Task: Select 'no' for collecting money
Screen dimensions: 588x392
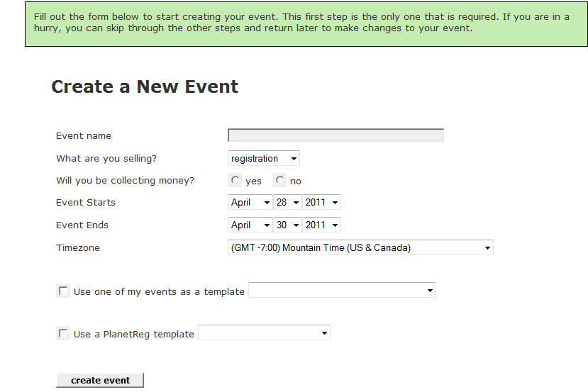Action: tap(279, 180)
